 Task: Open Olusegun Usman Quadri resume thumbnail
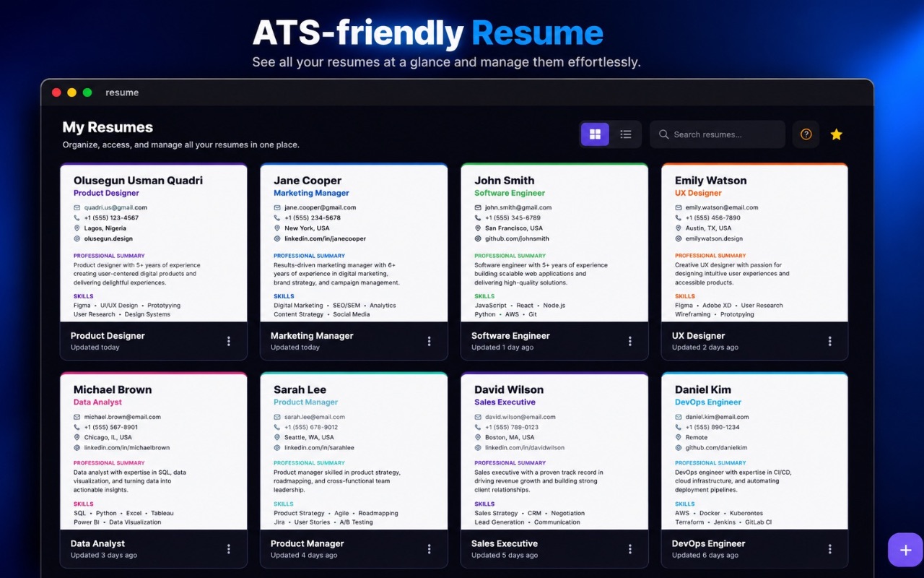[154, 243]
